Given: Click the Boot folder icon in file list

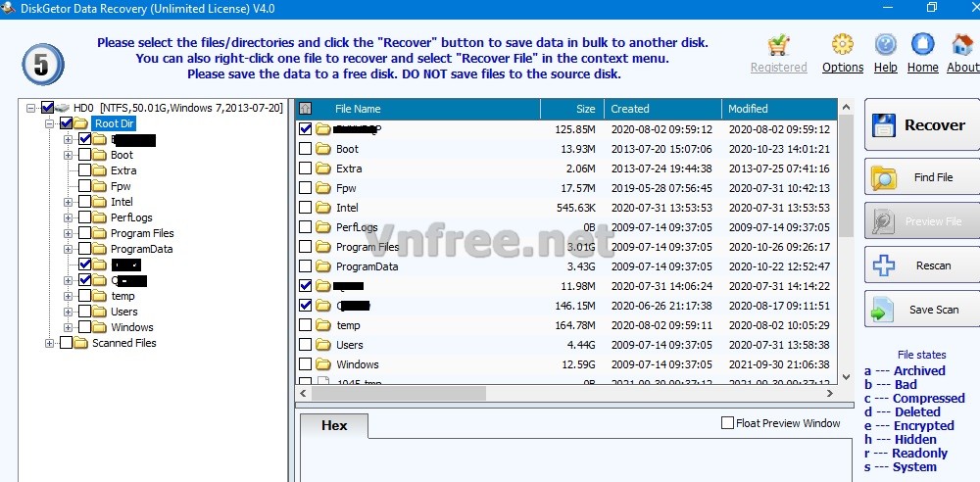Looking at the screenshot, I should click(323, 149).
